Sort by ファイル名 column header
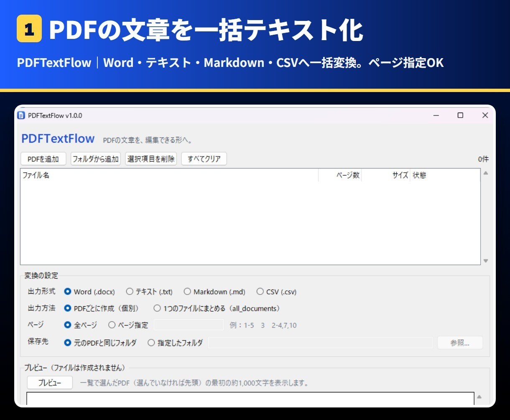This screenshot has height=420, width=510. (x=169, y=176)
